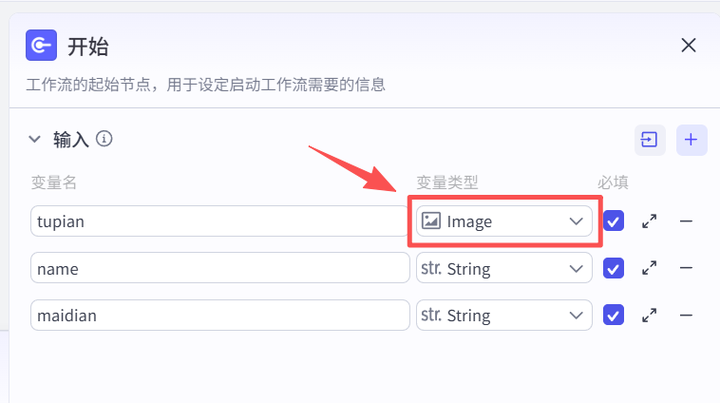Screen dimensions: 720x403
Task: Click the blue Start node icon
Action: (x=41, y=45)
